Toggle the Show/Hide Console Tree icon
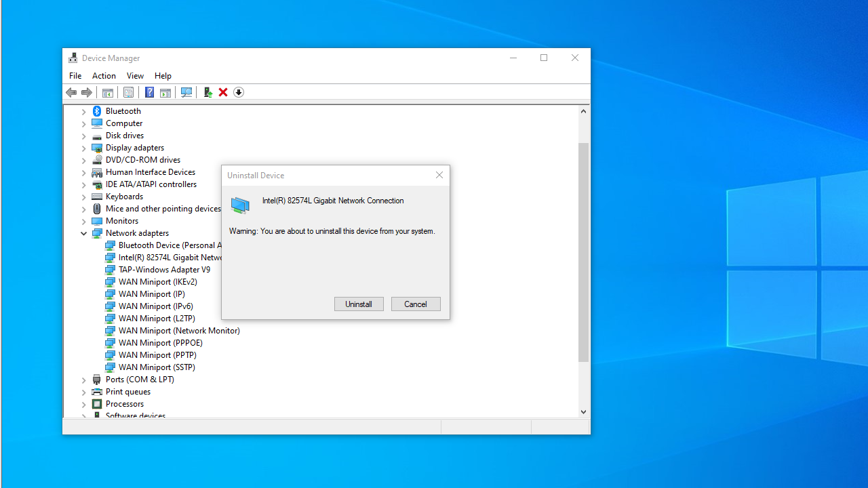Image resolution: width=868 pixels, height=488 pixels. 107,92
